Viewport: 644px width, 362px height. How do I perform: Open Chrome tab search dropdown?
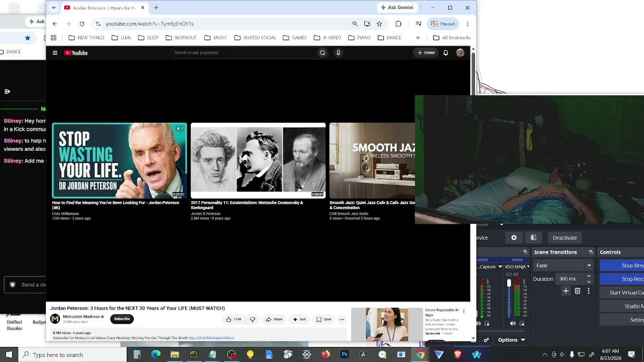53,8
